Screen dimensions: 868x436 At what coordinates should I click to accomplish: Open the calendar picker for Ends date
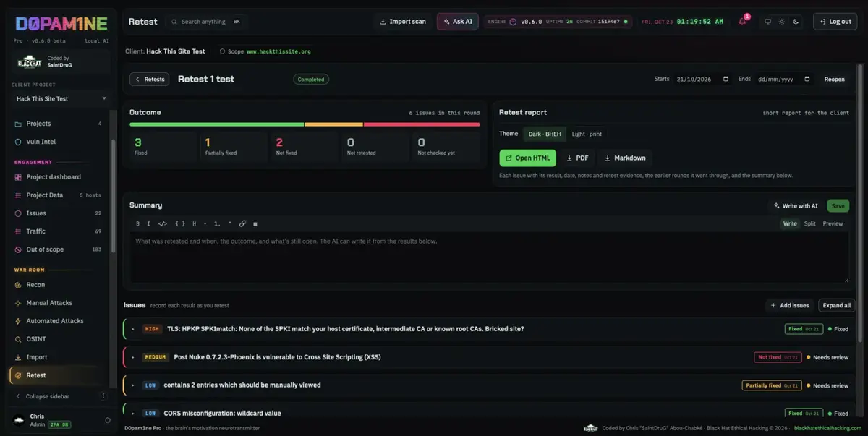807,79
